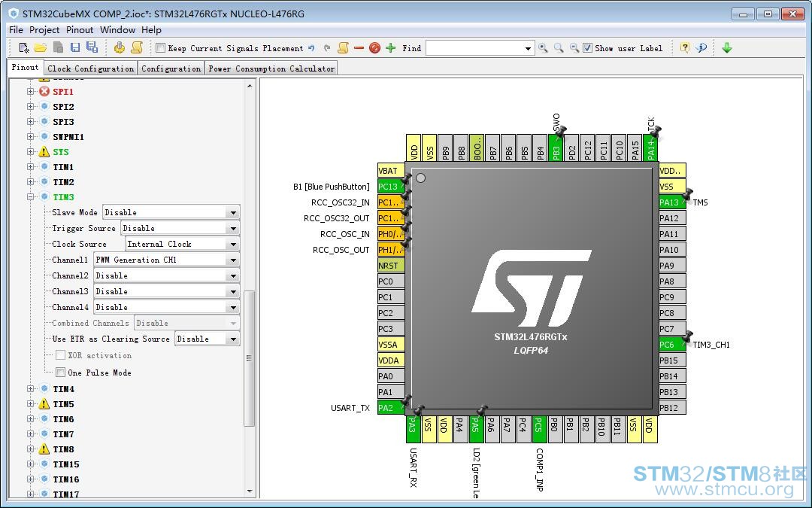Open the Window menu
This screenshot has height=508, width=812.
tap(117, 29)
